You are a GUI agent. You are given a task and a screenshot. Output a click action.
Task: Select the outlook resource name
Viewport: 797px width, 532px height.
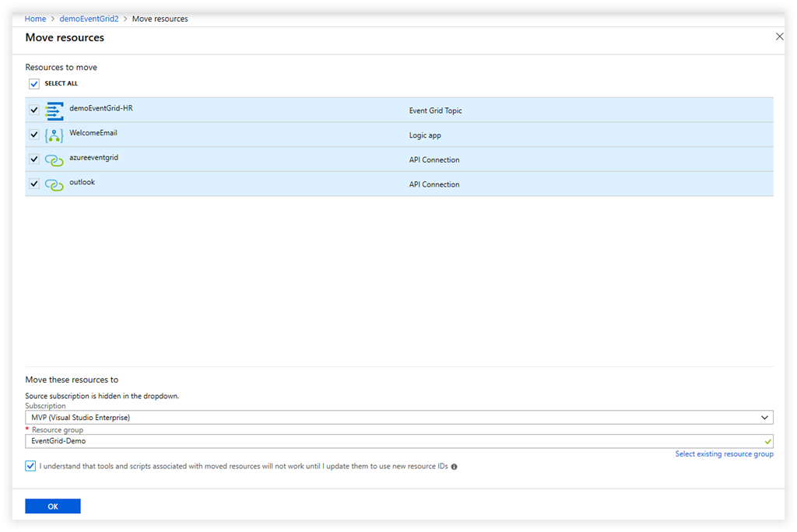[82, 182]
